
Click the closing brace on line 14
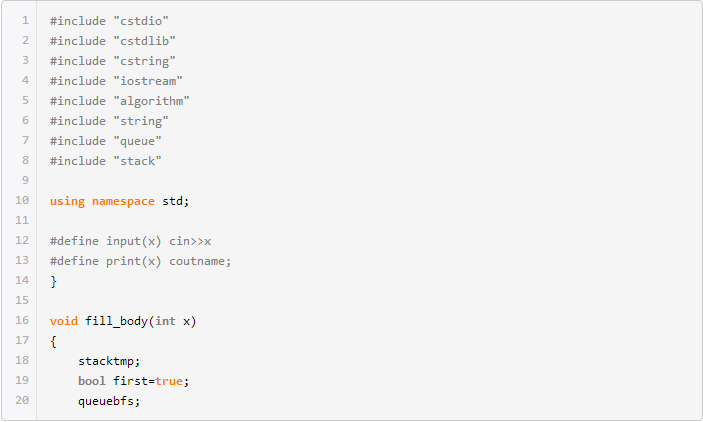click(x=53, y=282)
